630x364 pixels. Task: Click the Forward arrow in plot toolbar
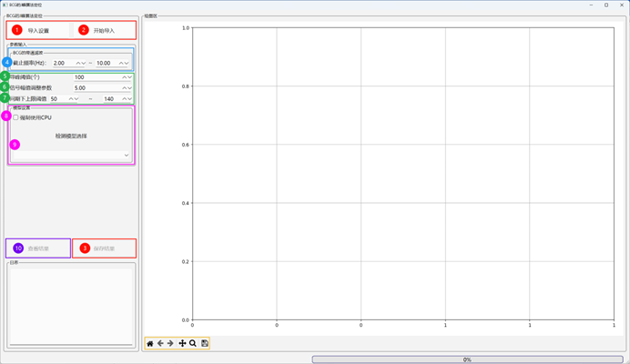click(170, 343)
